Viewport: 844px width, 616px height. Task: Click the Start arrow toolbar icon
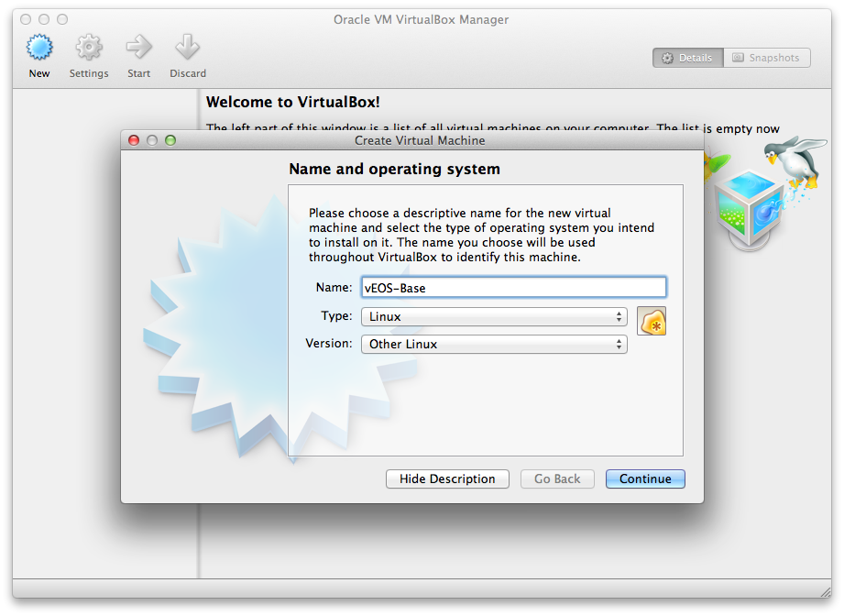(x=139, y=48)
